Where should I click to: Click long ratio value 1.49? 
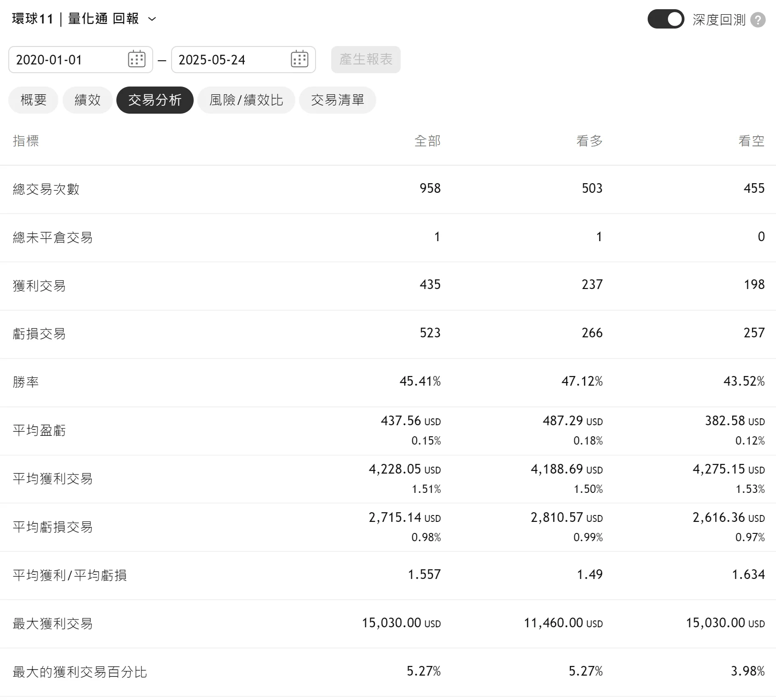pyautogui.click(x=590, y=574)
